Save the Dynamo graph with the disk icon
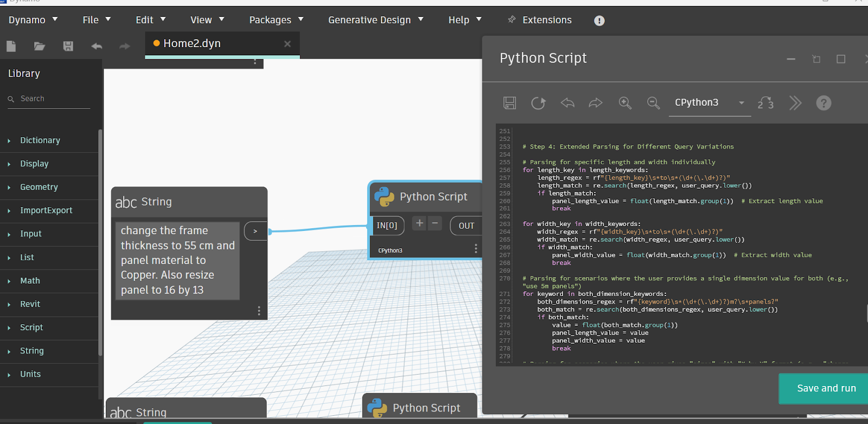The image size is (868, 424). (x=68, y=46)
